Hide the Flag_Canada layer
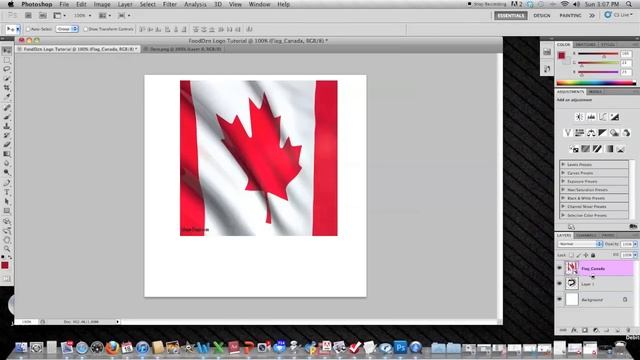The height and width of the screenshot is (360, 640). pyautogui.click(x=560, y=268)
